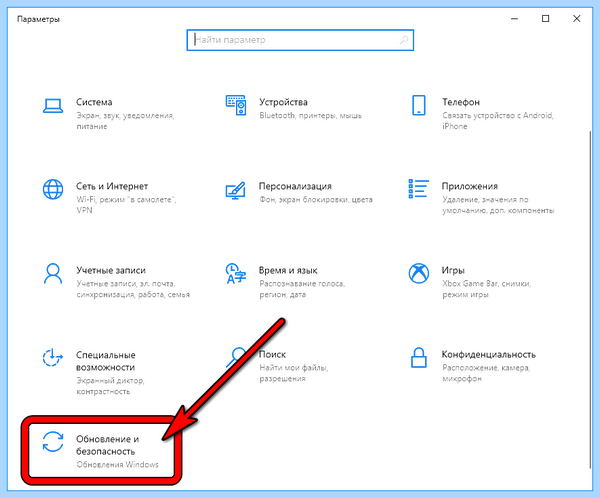Image resolution: width=600 pixels, height=498 pixels.
Task: Open the Сеть и Интернет title
Action: tap(112, 186)
